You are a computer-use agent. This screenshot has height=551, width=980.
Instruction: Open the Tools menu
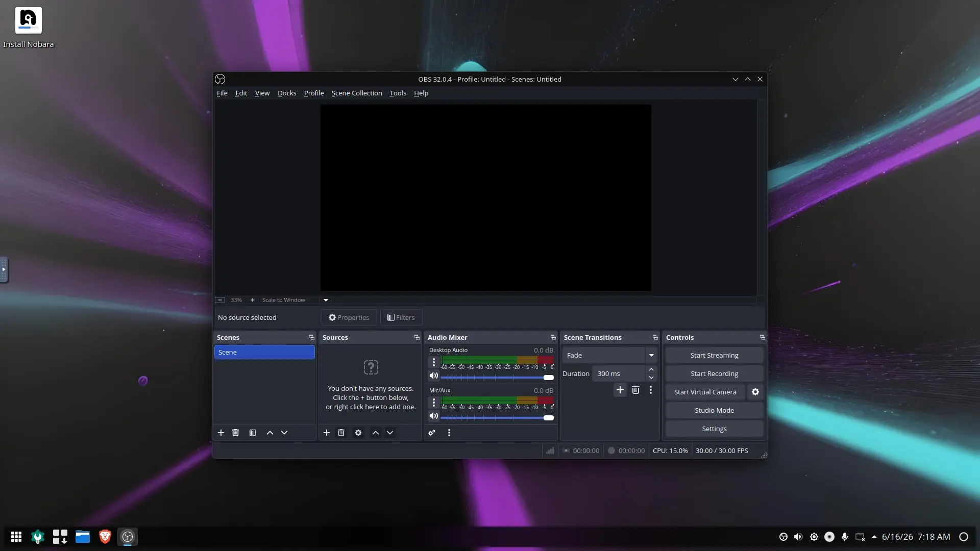click(398, 93)
